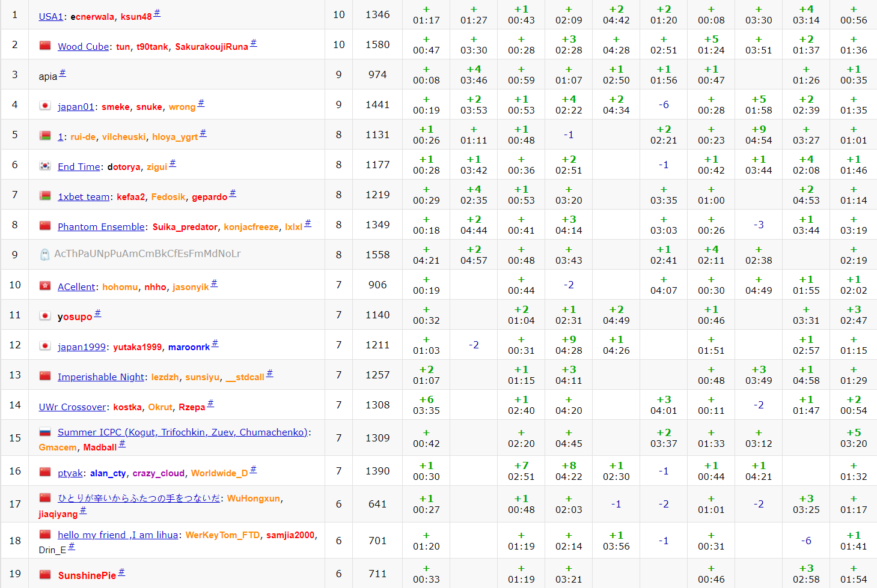Open the USA1 team page

(51, 17)
